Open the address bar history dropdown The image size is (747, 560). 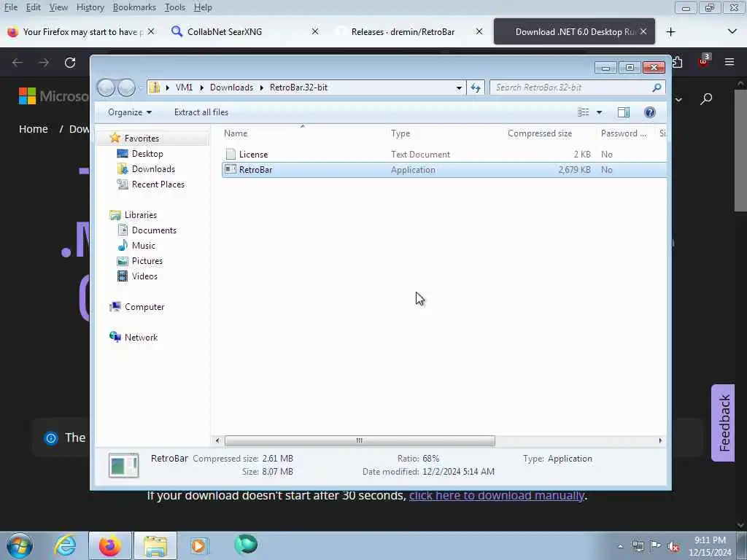point(459,87)
